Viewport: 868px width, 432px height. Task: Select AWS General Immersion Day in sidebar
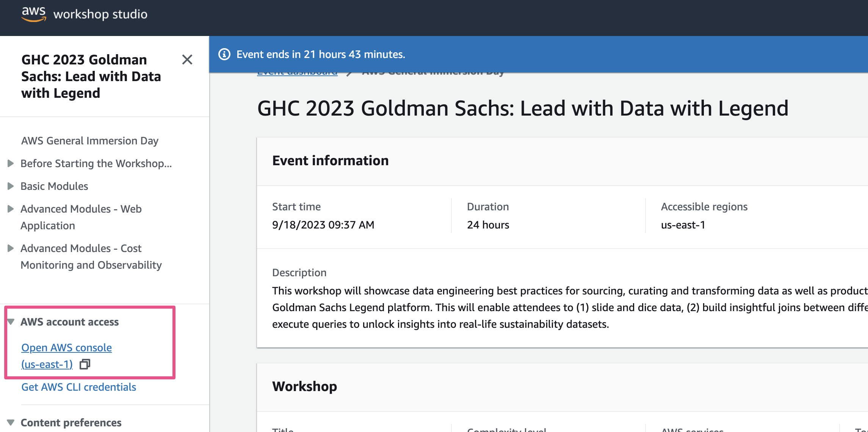click(89, 141)
